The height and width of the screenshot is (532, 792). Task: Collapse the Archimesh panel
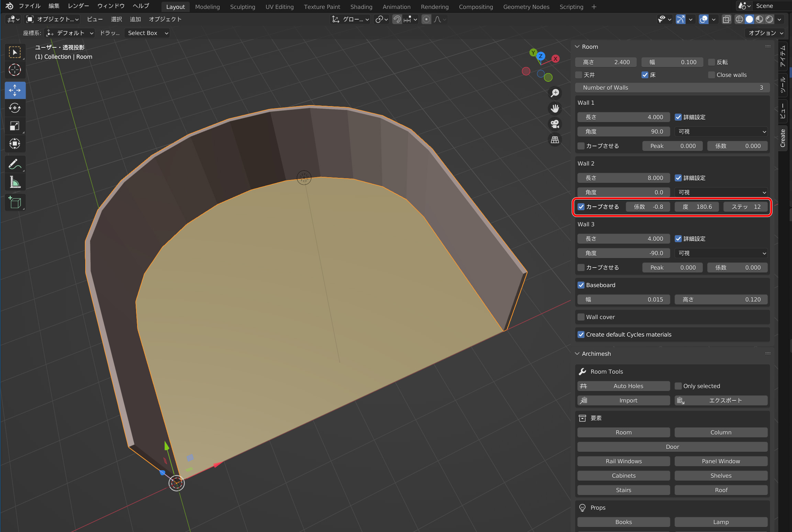point(577,354)
